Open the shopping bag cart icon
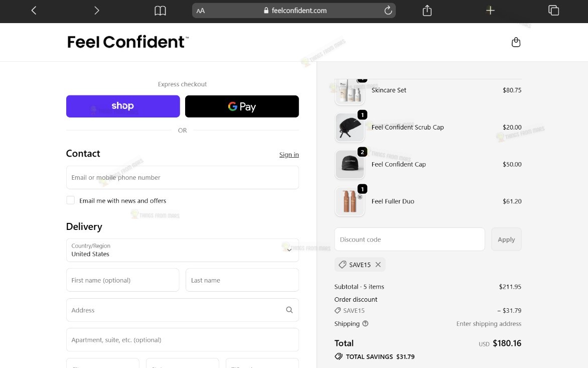This screenshot has width=588, height=368. (x=516, y=42)
